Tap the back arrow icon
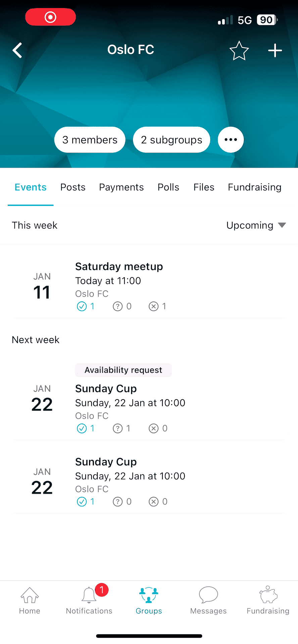298x644 pixels. [17, 50]
